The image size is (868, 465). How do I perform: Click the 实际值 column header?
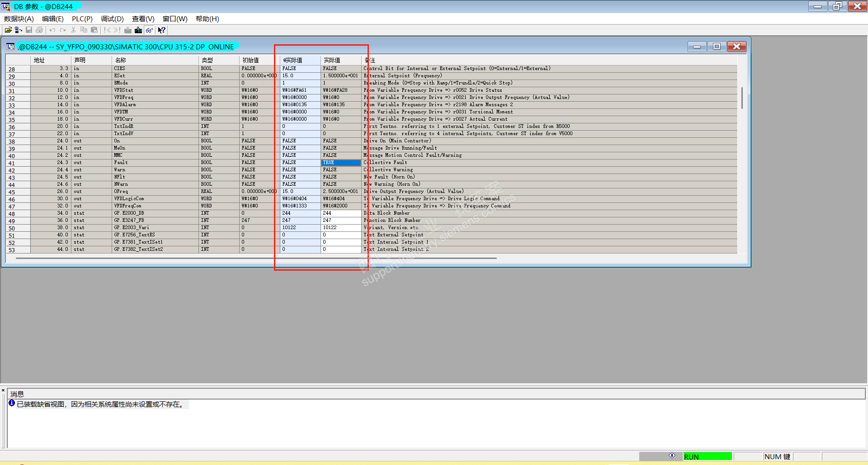coord(341,60)
